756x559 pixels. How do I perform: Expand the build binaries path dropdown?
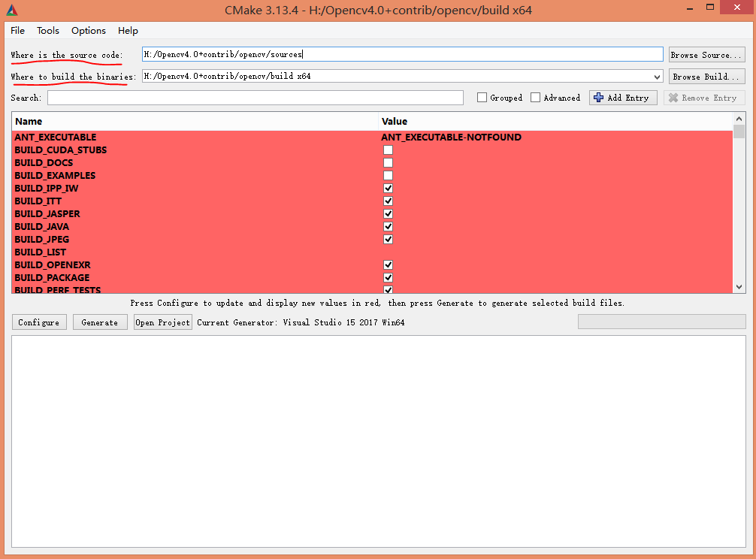[x=657, y=77]
